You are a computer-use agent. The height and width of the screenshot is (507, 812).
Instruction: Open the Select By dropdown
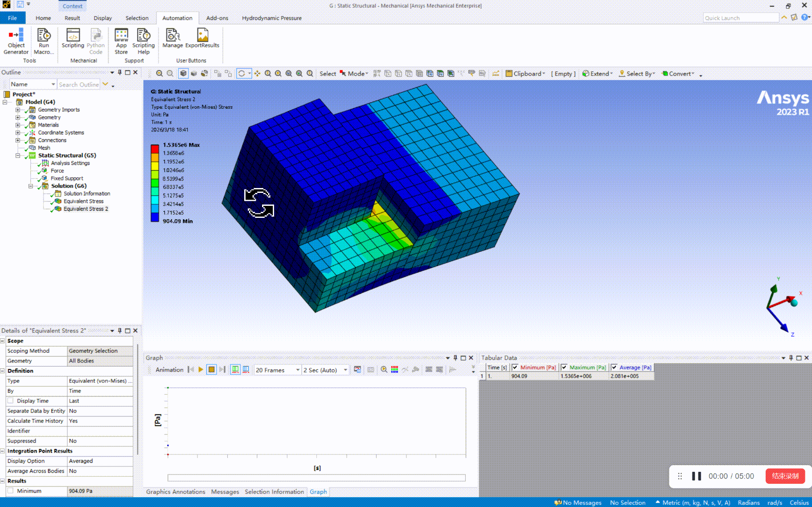[x=637, y=74]
